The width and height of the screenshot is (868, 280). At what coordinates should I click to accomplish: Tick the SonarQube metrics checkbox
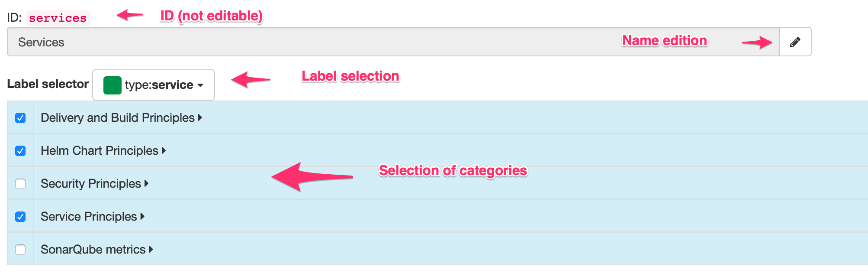point(20,250)
